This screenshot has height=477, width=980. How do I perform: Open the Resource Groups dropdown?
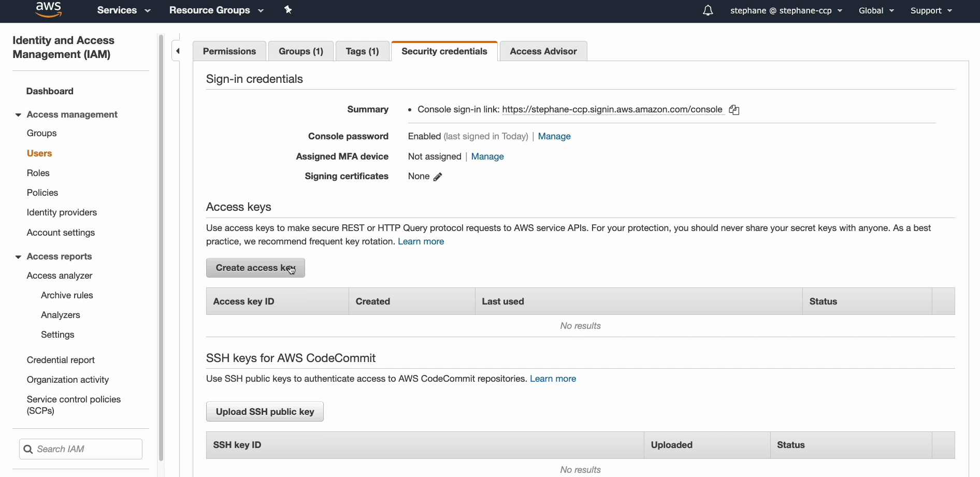[216, 10]
